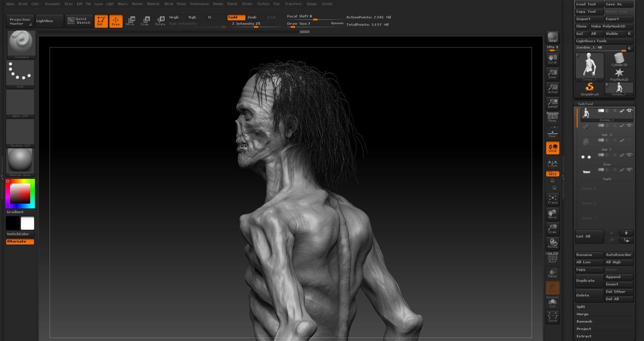
Task: Click the Xpose icon
Action: point(552,317)
